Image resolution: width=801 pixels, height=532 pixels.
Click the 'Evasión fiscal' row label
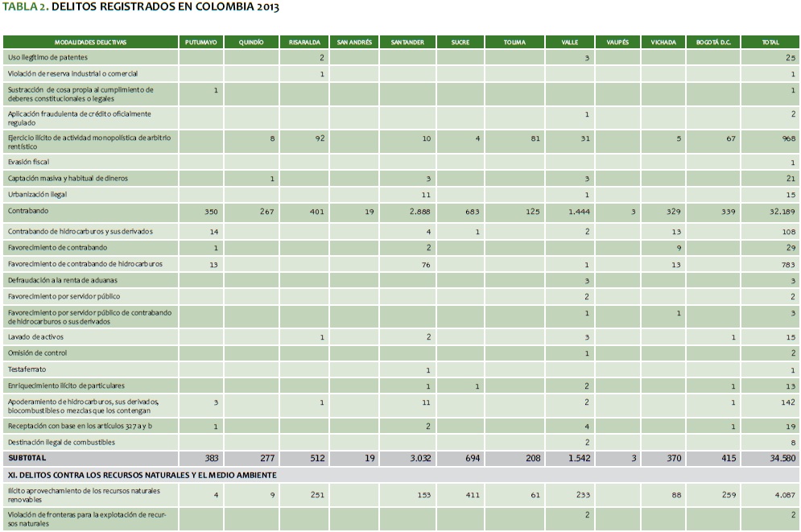30,162
